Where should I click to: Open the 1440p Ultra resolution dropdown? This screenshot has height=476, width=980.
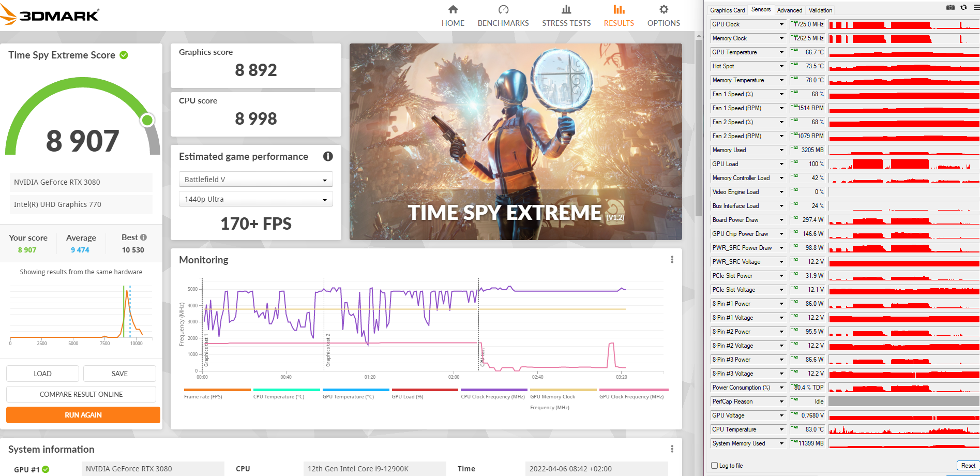(x=256, y=199)
